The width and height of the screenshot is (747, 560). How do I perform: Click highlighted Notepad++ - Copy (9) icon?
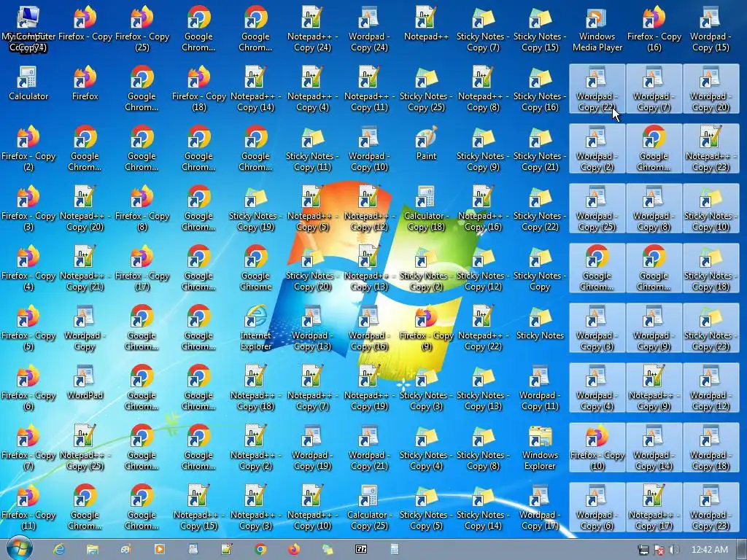[x=654, y=389]
